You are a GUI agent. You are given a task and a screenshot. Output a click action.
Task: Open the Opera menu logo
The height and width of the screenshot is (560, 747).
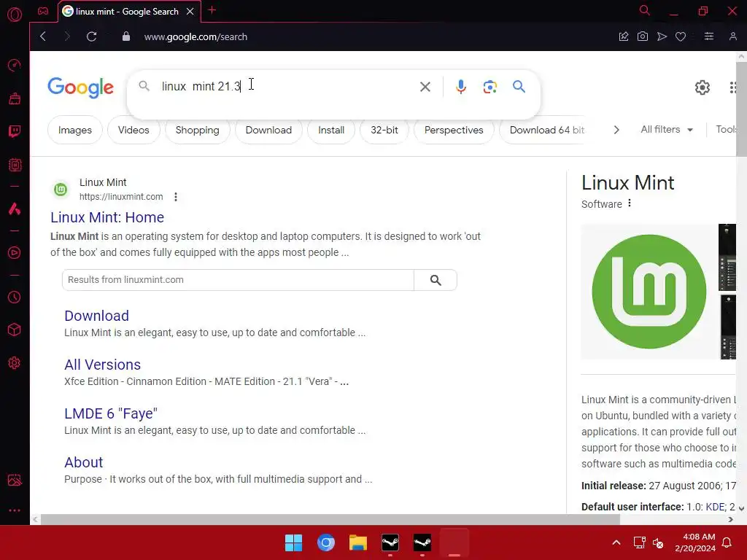coord(15,15)
